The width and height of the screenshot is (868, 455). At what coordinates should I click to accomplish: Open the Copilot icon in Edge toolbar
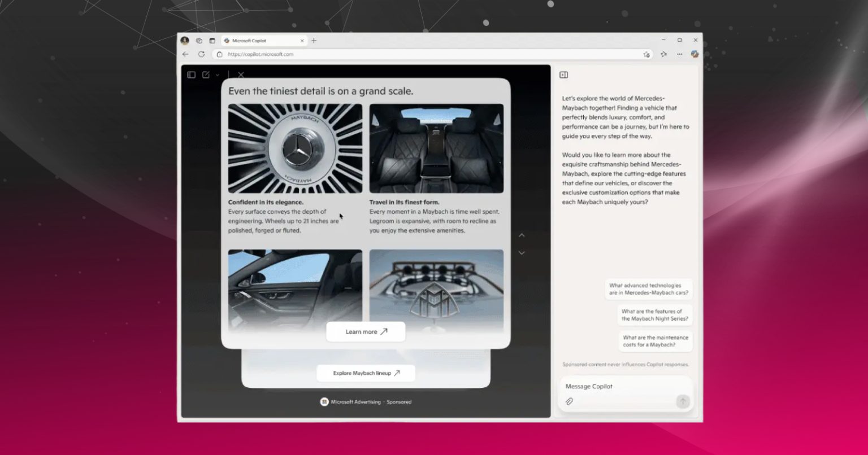click(695, 54)
